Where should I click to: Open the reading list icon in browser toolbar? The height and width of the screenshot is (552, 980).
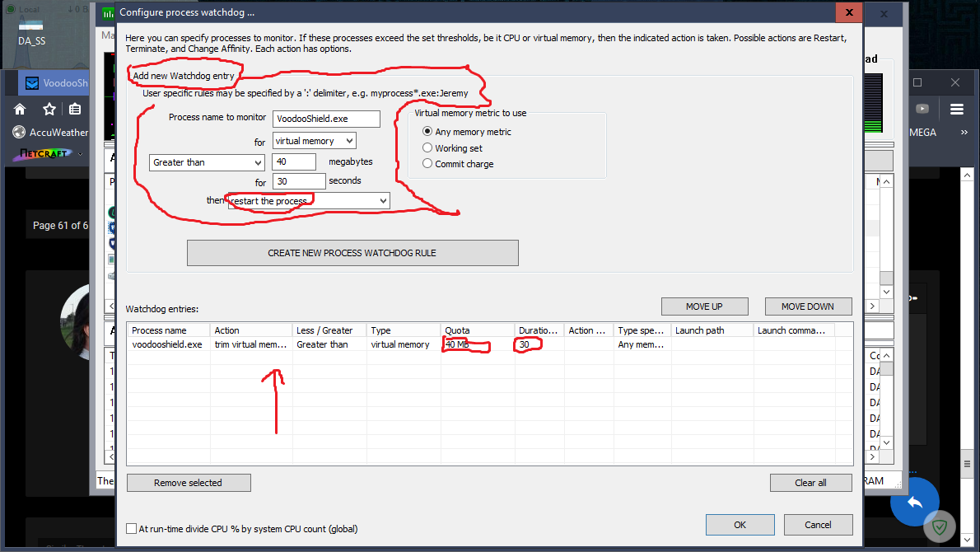coord(75,110)
